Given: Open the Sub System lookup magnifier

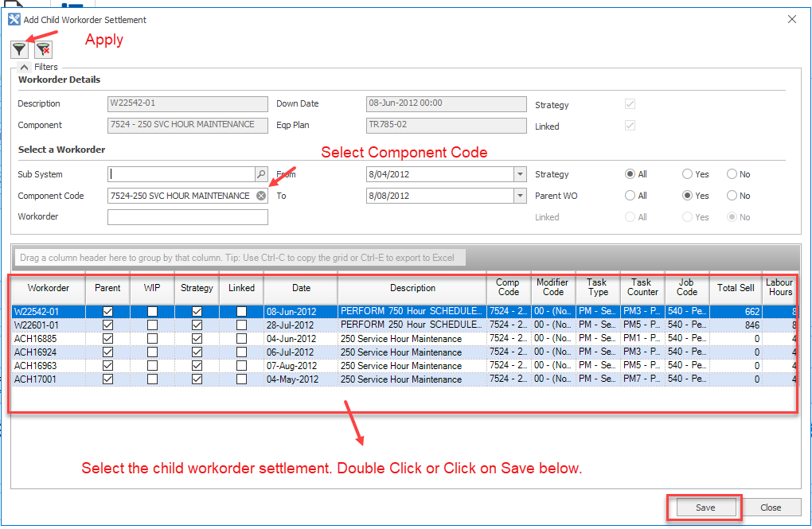Looking at the screenshot, I should (262, 173).
